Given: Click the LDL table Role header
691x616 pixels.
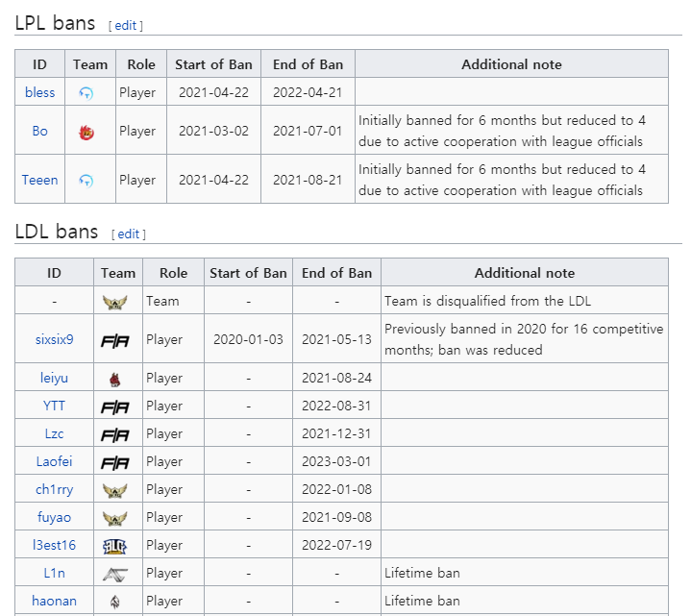Looking at the screenshot, I should pyautogui.click(x=174, y=273).
